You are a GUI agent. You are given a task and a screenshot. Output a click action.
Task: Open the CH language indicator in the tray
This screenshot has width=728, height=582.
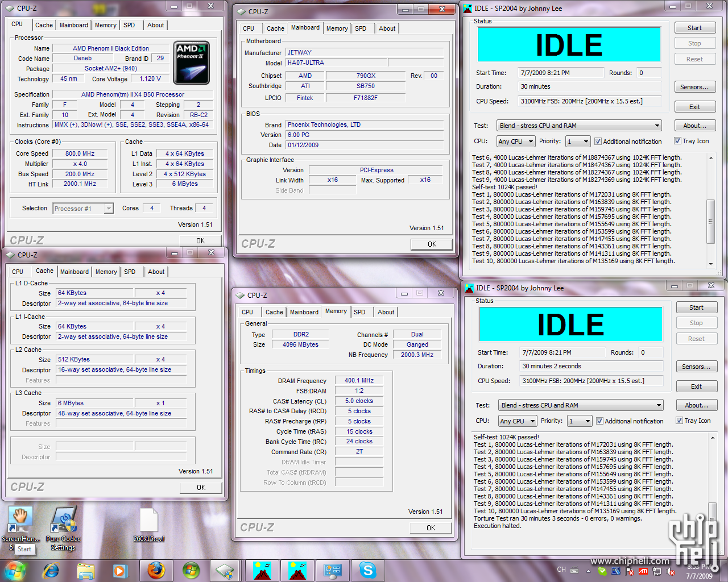[561, 569]
